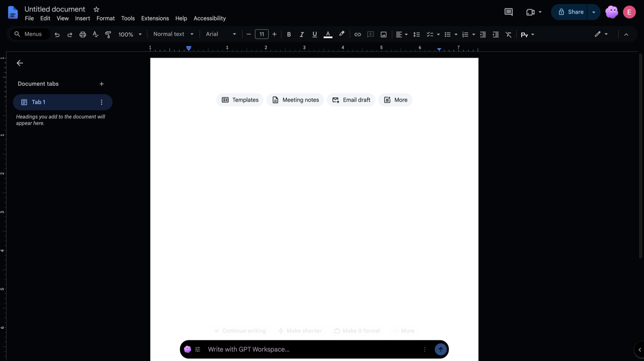Open the Normal text style dropdown

click(173, 34)
